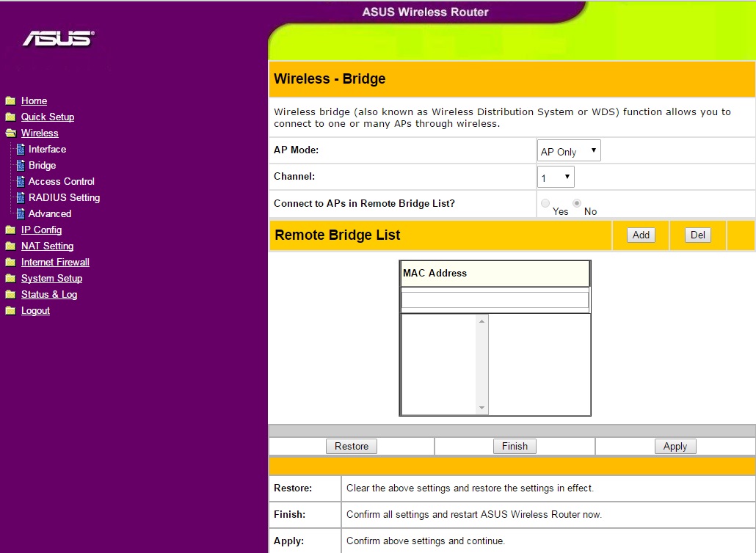Click the MAC Address text field
Viewport: 756px width, 553px height.
[x=495, y=300]
